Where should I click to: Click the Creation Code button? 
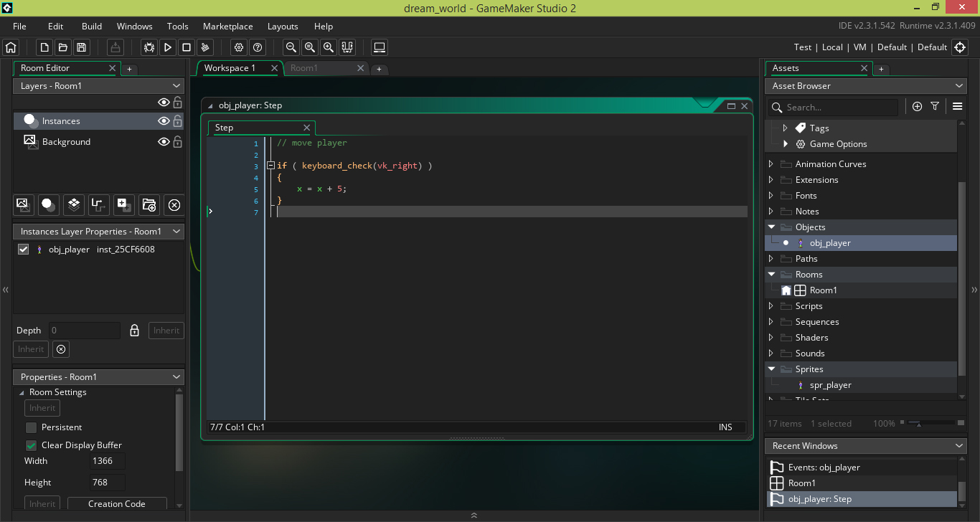coord(117,504)
